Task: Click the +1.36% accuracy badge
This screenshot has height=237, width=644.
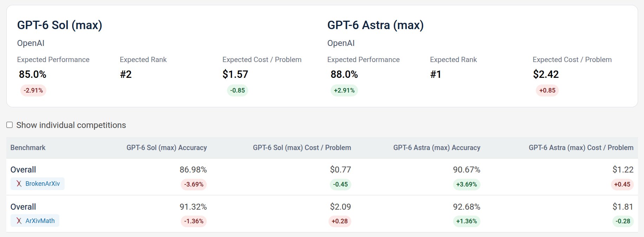Action: click(x=466, y=221)
